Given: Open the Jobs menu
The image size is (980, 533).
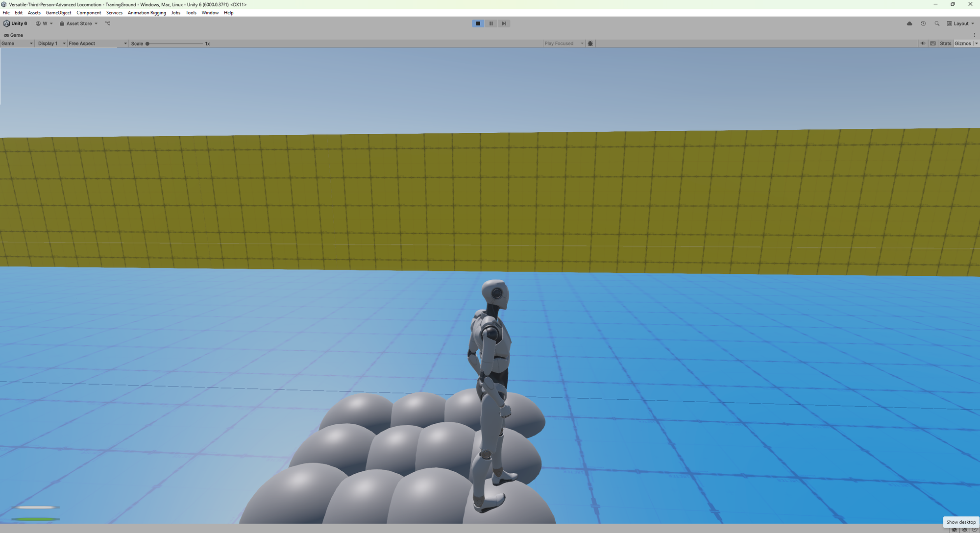Looking at the screenshot, I should [x=175, y=13].
